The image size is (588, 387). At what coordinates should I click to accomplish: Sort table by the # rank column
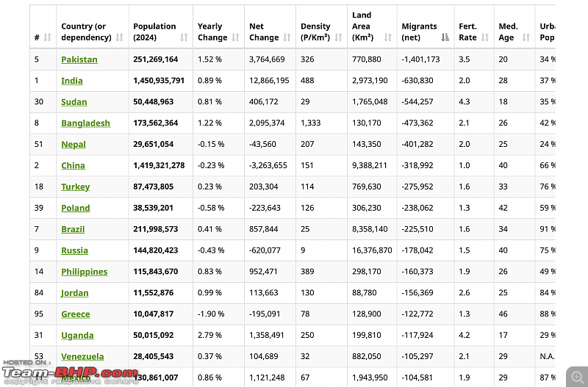coord(47,37)
